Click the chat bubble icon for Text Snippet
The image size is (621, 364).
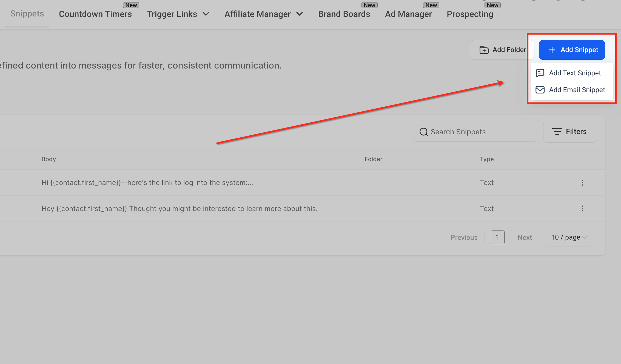[x=540, y=73]
